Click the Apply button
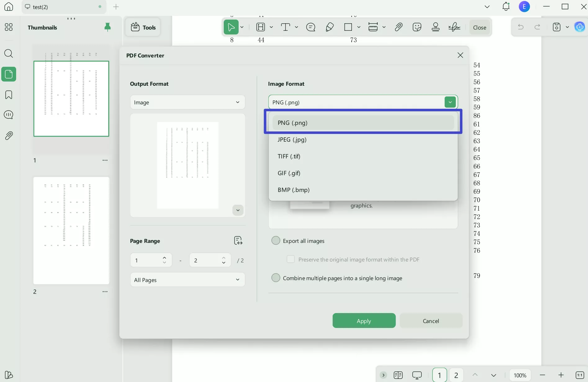 pyautogui.click(x=363, y=321)
